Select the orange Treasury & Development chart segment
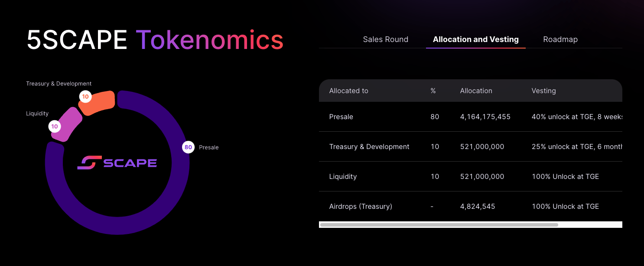 point(100,103)
